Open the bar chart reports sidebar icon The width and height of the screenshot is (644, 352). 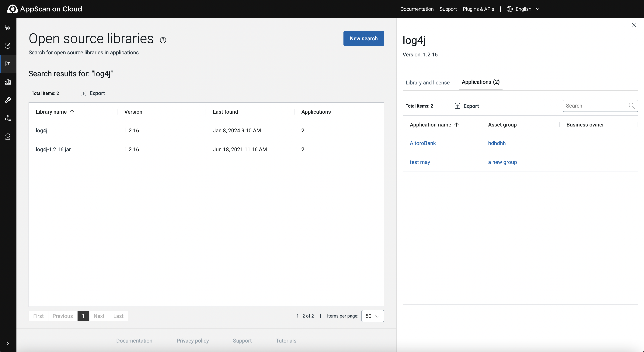(x=8, y=82)
